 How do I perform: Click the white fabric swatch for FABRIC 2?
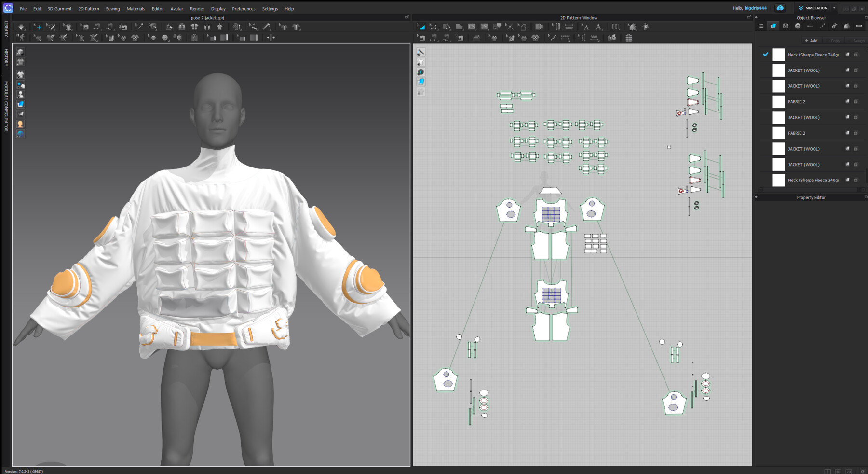778,101
